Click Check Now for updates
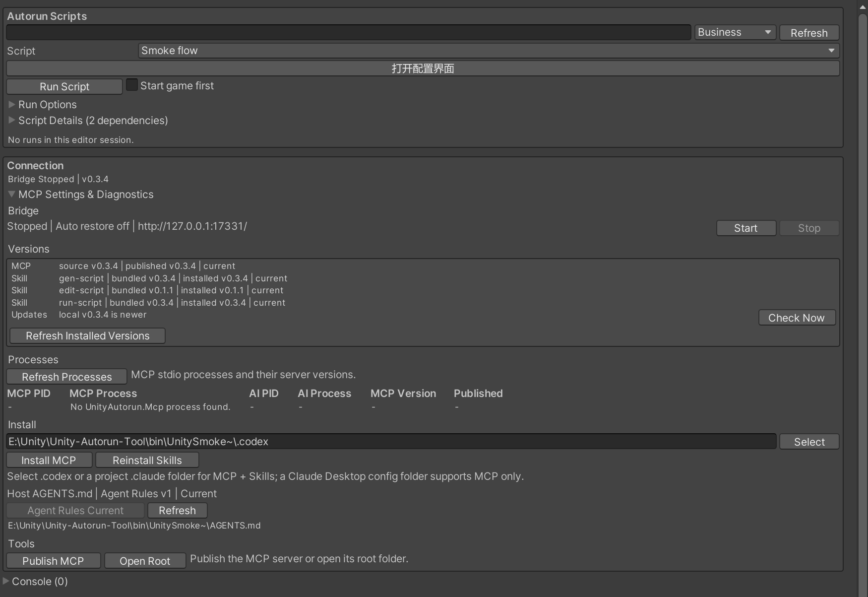Screen dimensions: 868x597 (797, 318)
